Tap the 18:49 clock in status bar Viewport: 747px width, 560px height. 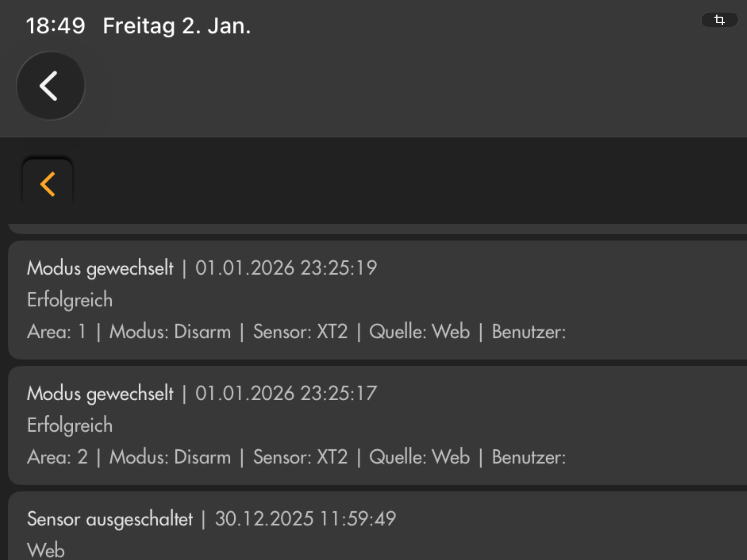coord(56,26)
